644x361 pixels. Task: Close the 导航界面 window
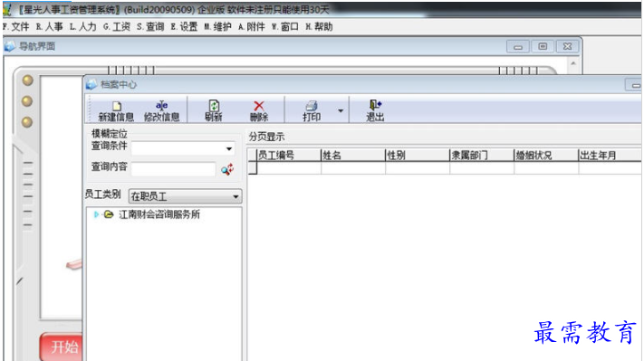(x=567, y=47)
